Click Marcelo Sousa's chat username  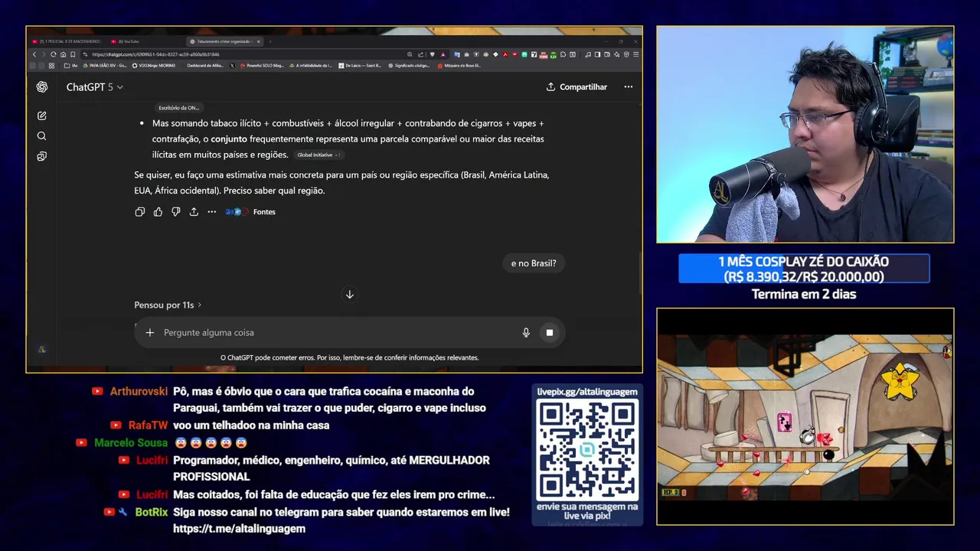[x=131, y=443]
